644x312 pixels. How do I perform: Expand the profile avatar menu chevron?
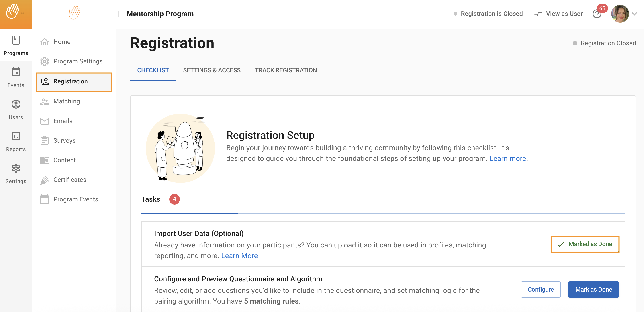point(634,14)
